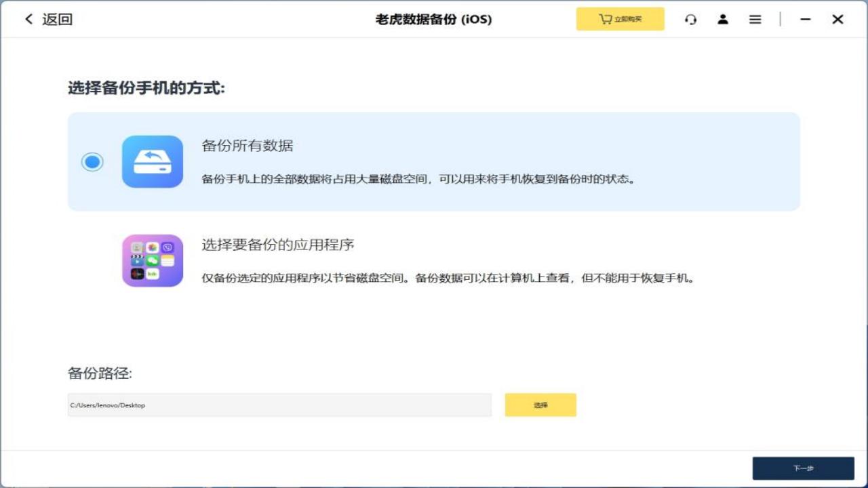The image size is (868, 488).
Task: Open customer support via the headset icon
Action: pyautogui.click(x=690, y=19)
